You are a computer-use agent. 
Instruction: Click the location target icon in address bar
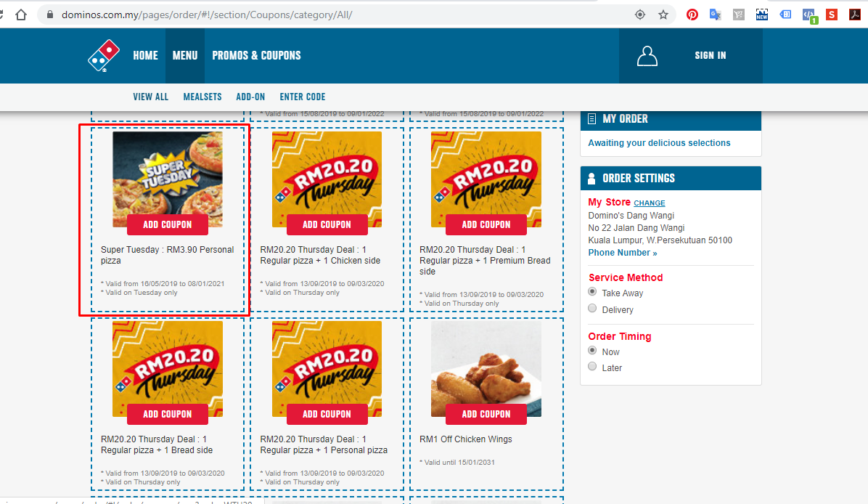[640, 15]
